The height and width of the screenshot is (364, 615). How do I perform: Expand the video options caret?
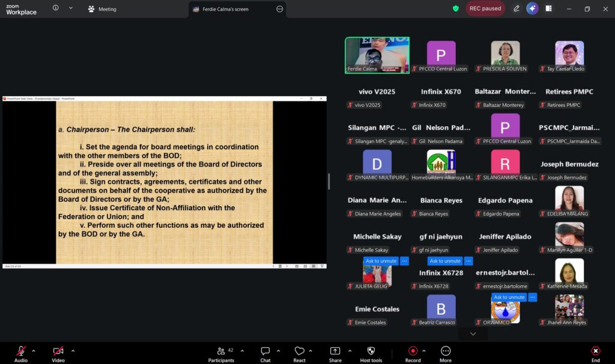(73, 350)
